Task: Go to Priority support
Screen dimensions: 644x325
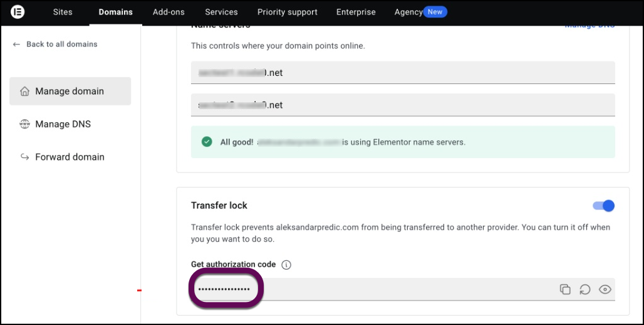Action: (288, 12)
